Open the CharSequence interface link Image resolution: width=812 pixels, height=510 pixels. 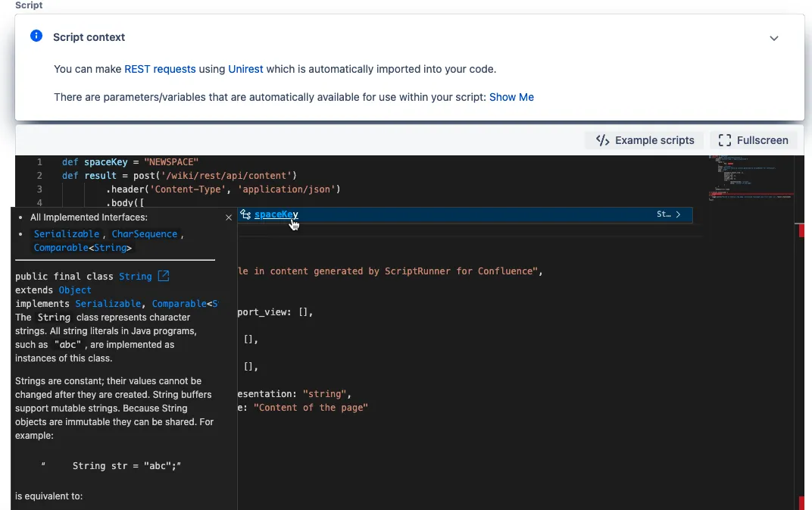pyautogui.click(x=145, y=234)
